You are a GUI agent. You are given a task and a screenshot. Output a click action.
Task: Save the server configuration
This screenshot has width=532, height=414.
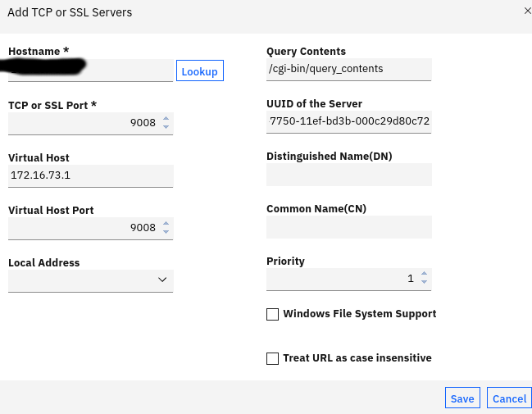[462, 398]
